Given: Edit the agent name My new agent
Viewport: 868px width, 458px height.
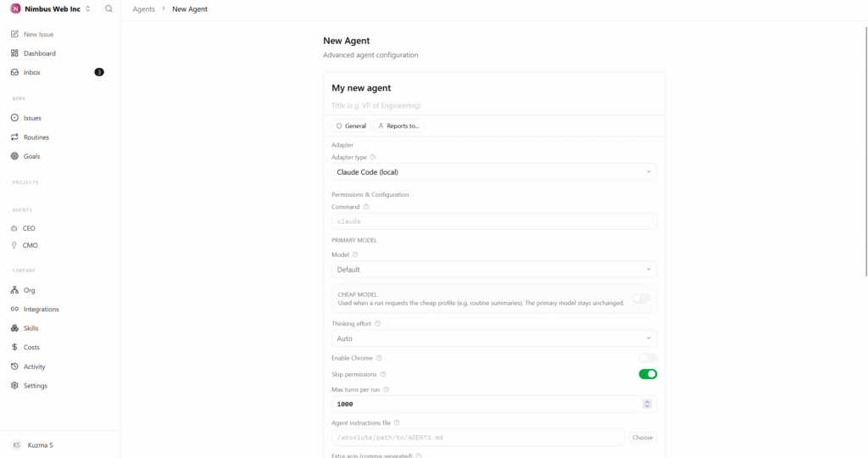Looking at the screenshot, I should pyautogui.click(x=361, y=88).
